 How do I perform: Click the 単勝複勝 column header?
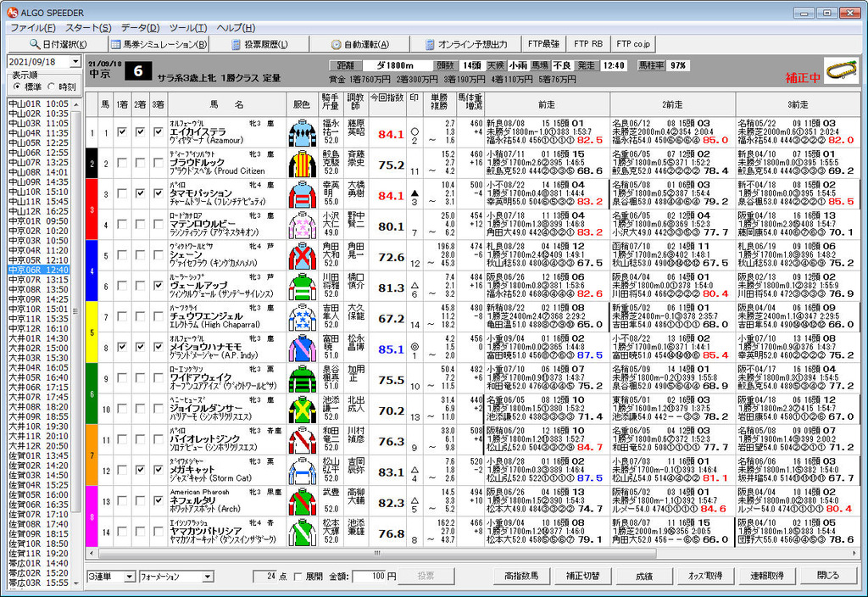point(438,104)
